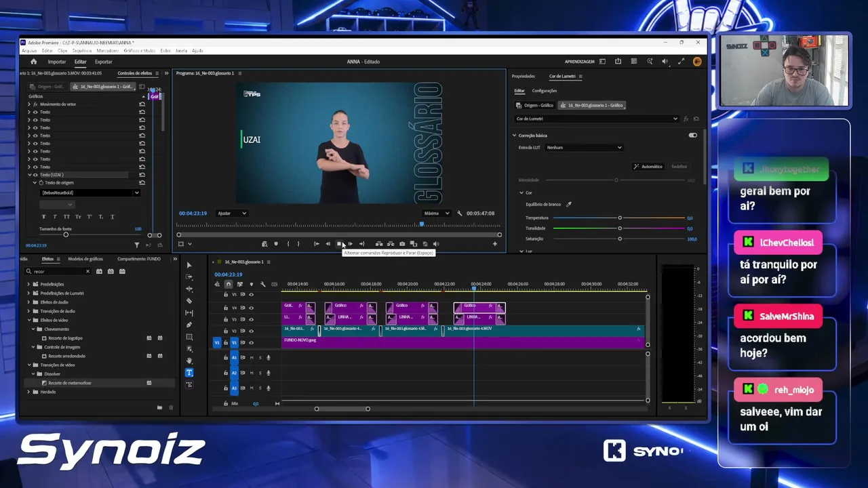Screen dimensions: 868x488
Task: Click the Lift button in Program monitor
Action: 379,244
